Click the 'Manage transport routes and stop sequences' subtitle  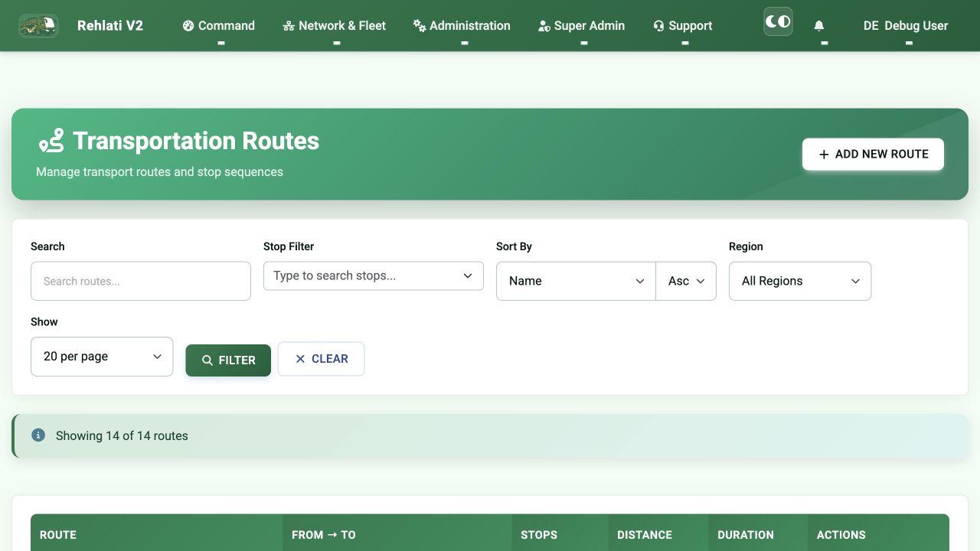(159, 171)
